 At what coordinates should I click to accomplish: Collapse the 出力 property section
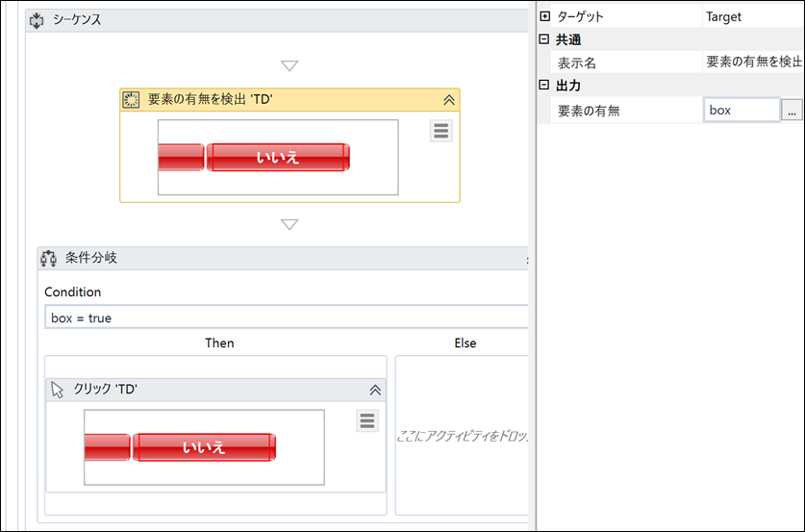coord(544,85)
